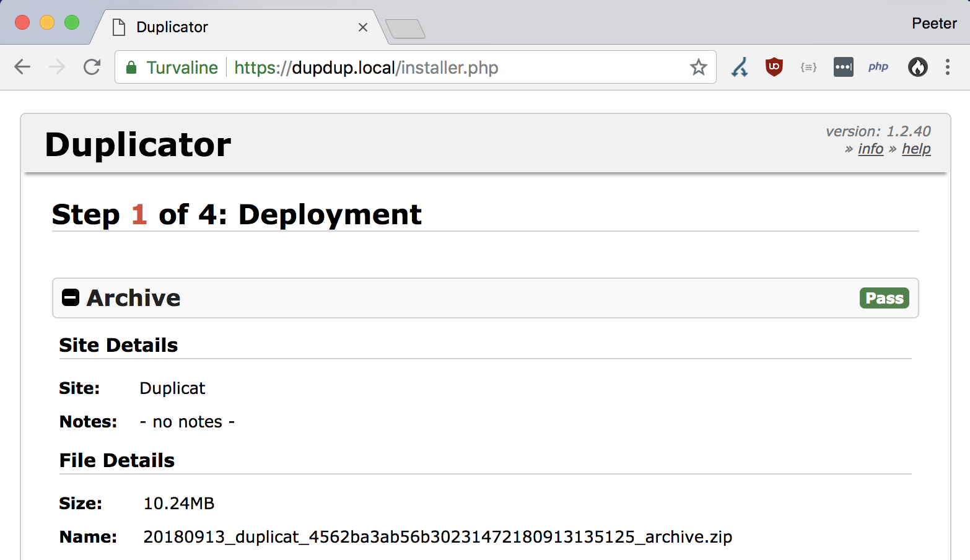Click the Duplicat site name
Image resolution: width=970 pixels, height=560 pixels.
(x=172, y=388)
